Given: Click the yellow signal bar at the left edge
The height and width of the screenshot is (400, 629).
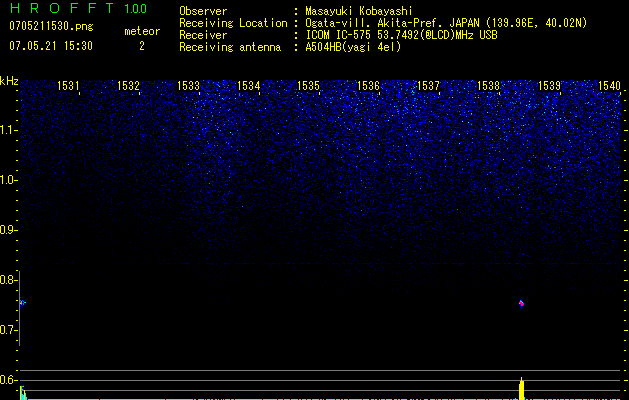Looking at the screenshot, I should click(x=22, y=392).
